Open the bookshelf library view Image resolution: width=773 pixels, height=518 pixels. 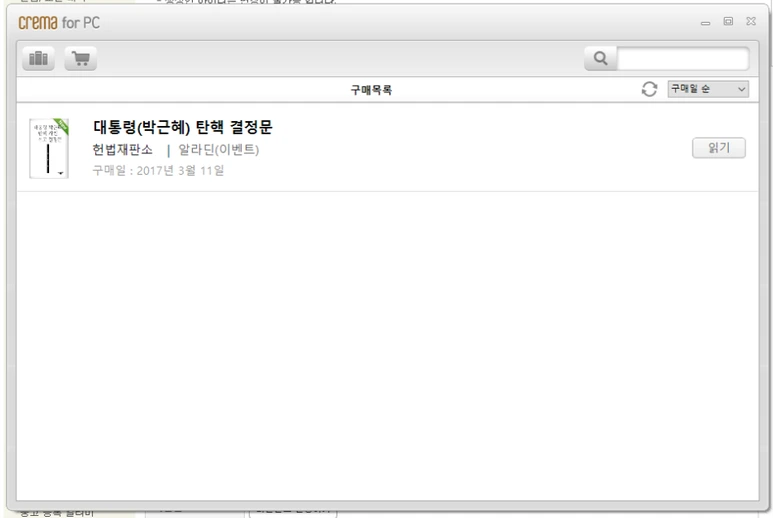coord(38,59)
